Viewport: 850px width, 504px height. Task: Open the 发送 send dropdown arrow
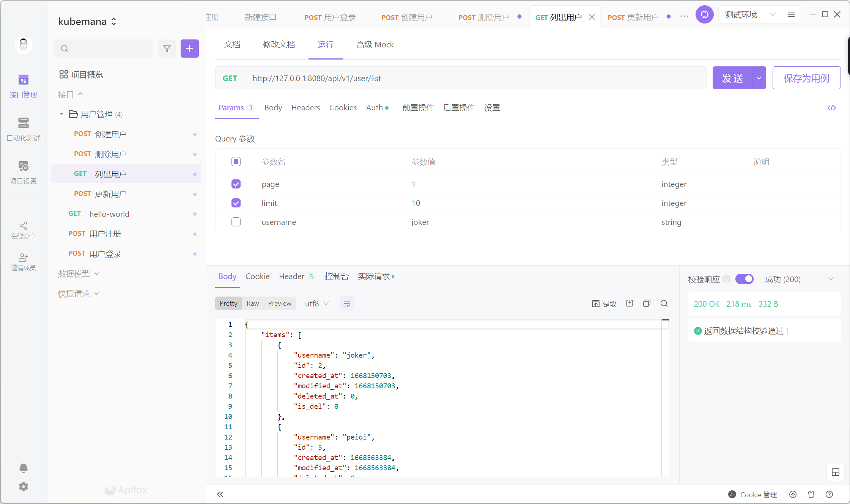[x=759, y=78]
